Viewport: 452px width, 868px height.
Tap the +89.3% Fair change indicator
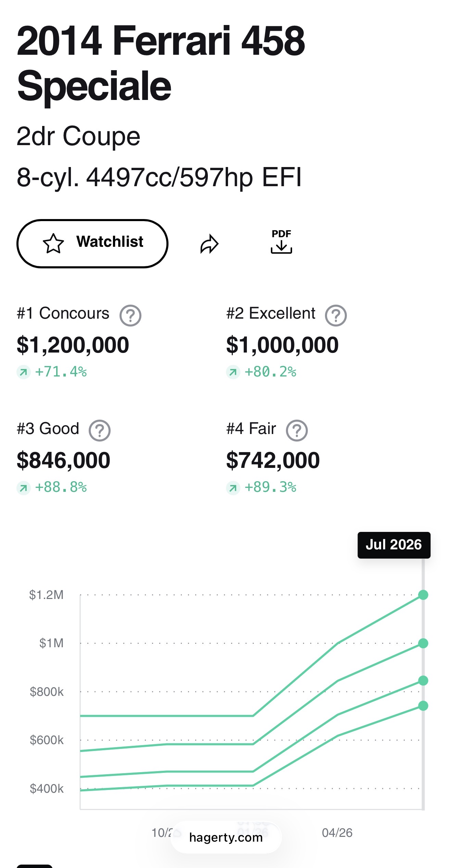[x=261, y=487]
